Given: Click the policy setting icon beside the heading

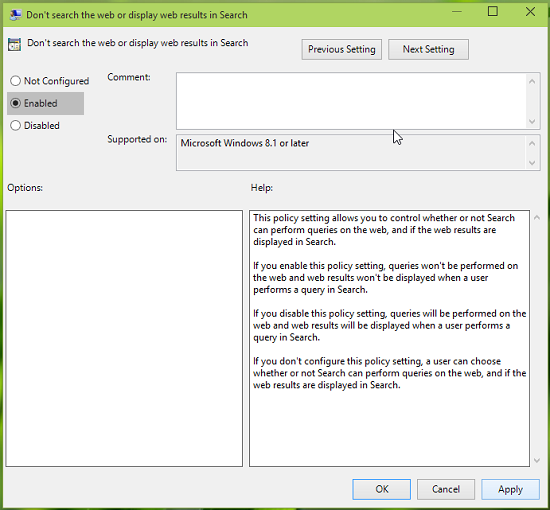Looking at the screenshot, I should point(14,45).
